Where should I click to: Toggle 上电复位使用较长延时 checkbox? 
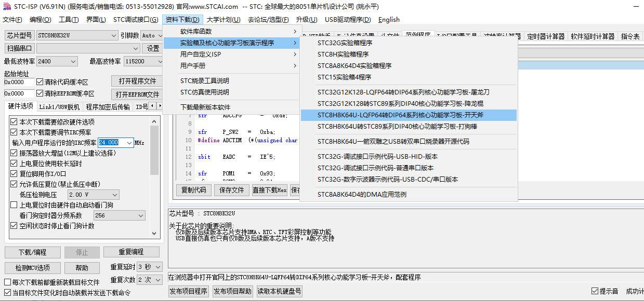[x=14, y=163]
